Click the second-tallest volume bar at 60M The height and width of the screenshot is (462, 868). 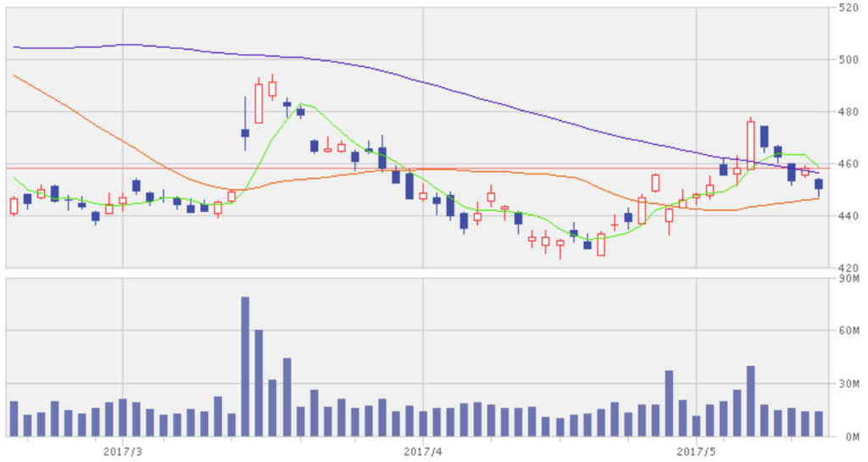tap(259, 383)
